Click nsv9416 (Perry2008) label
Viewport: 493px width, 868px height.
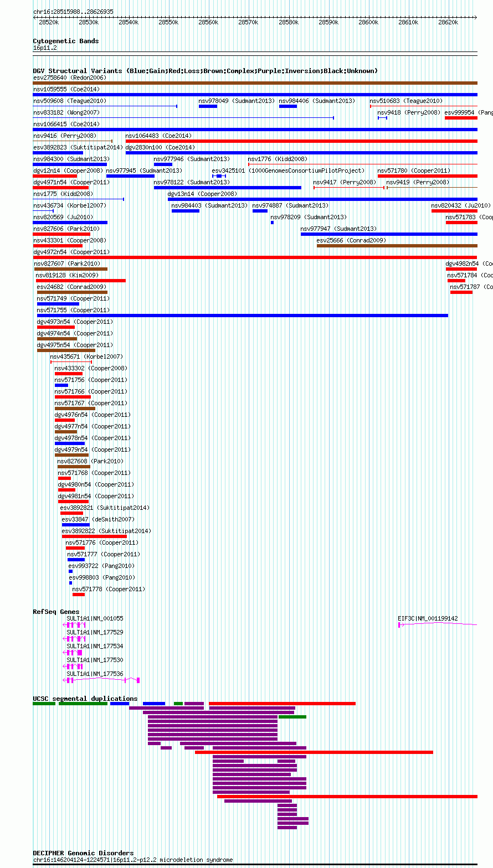pyautogui.click(x=65, y=136)
